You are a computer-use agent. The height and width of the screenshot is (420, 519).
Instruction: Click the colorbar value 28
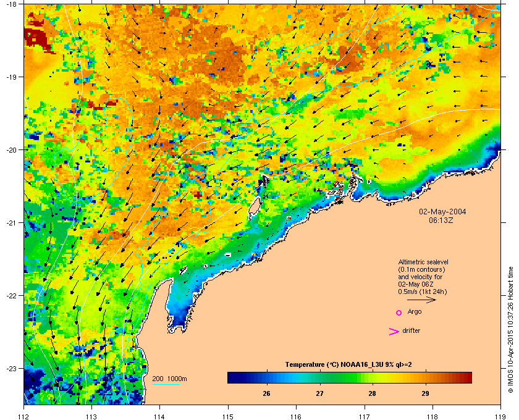(373, 393)
